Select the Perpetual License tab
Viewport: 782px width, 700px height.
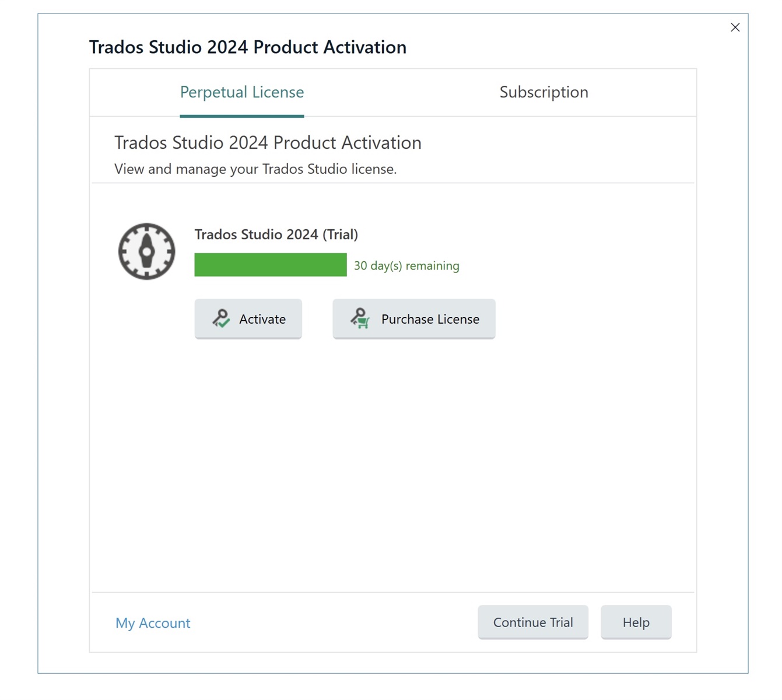pyautogui.click(x=241, y=92)
